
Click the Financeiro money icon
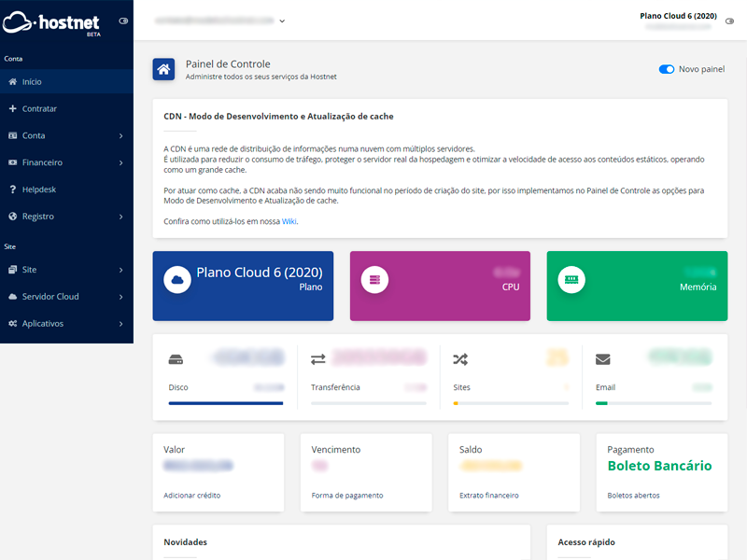13,162
